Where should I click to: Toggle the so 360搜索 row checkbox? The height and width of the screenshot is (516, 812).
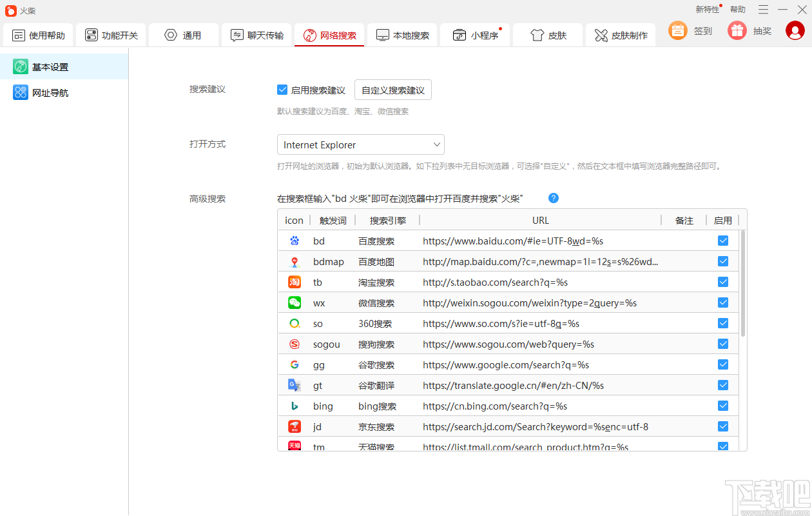tap(723, 323)
